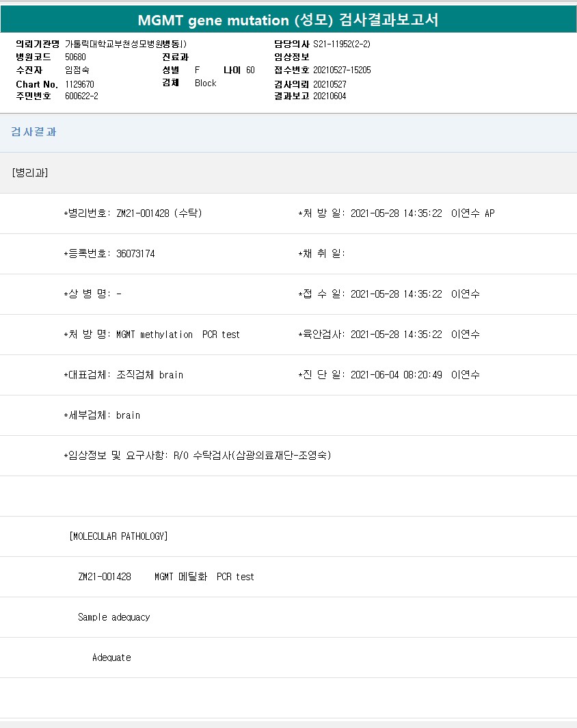Click the 임상정보 및 요구사항 line

click(x=198, y=456)
